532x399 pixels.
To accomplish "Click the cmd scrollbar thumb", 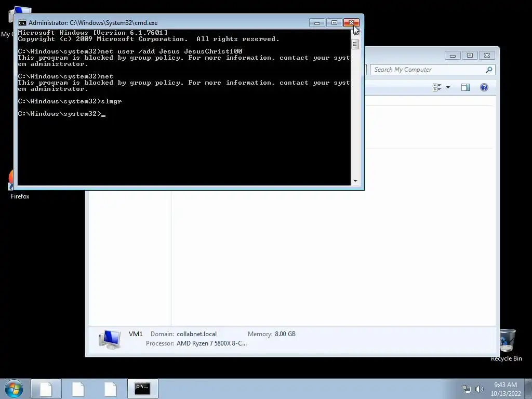I will (355, 44).
